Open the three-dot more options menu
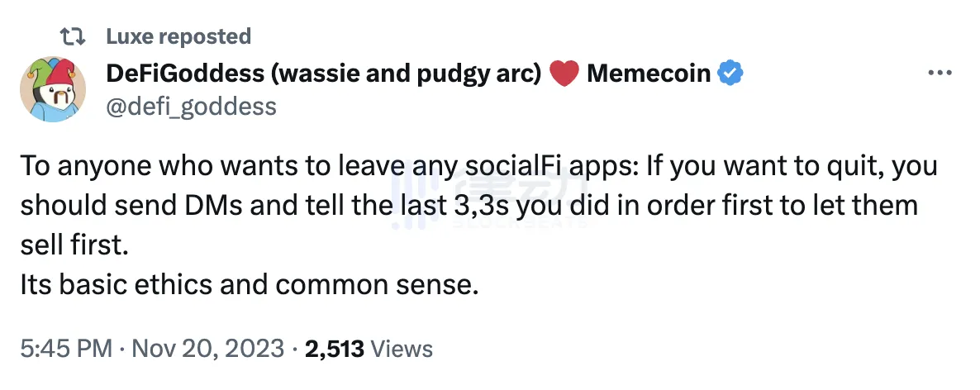Viewport: 980px width, 390px height. [940, 74]
